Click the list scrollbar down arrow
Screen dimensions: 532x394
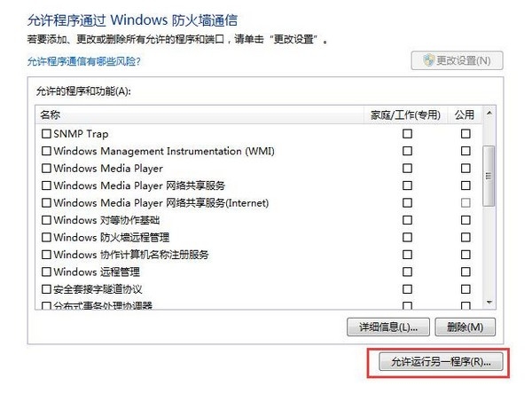488,303
